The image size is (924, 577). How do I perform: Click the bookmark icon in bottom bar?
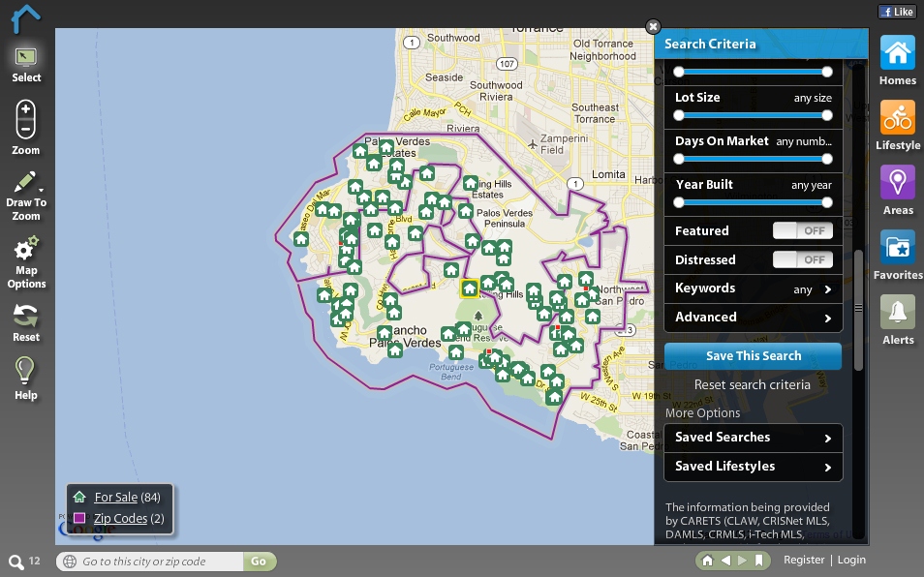tap(759, 561)
